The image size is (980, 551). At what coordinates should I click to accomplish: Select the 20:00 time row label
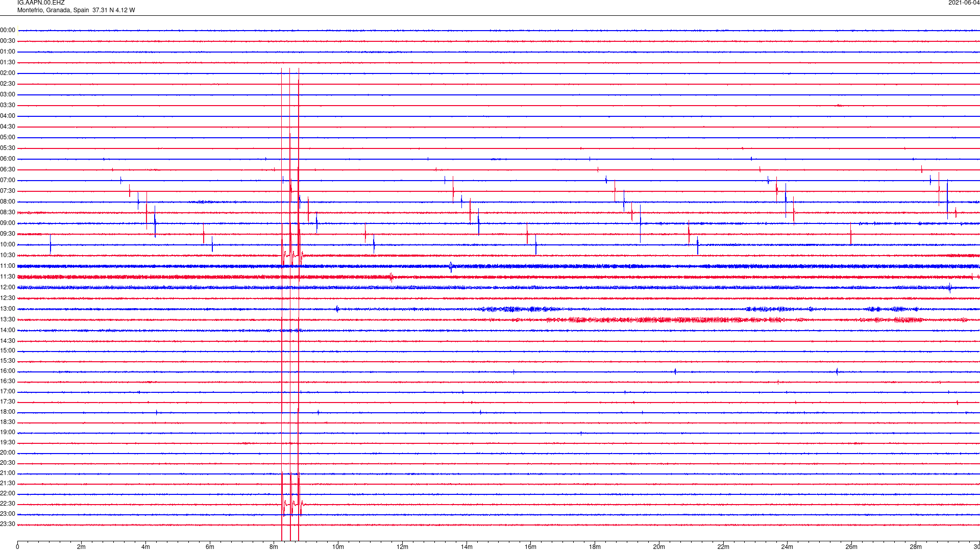tap(8, 453)
